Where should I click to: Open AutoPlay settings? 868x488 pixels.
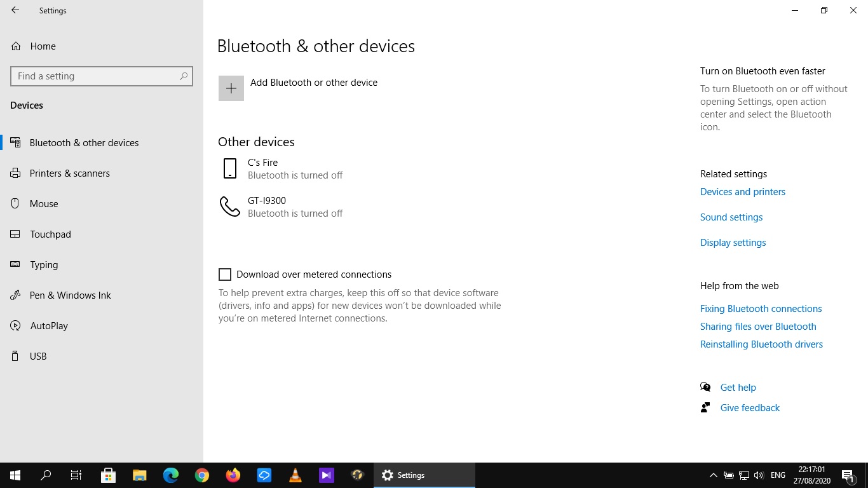point(49,325)
